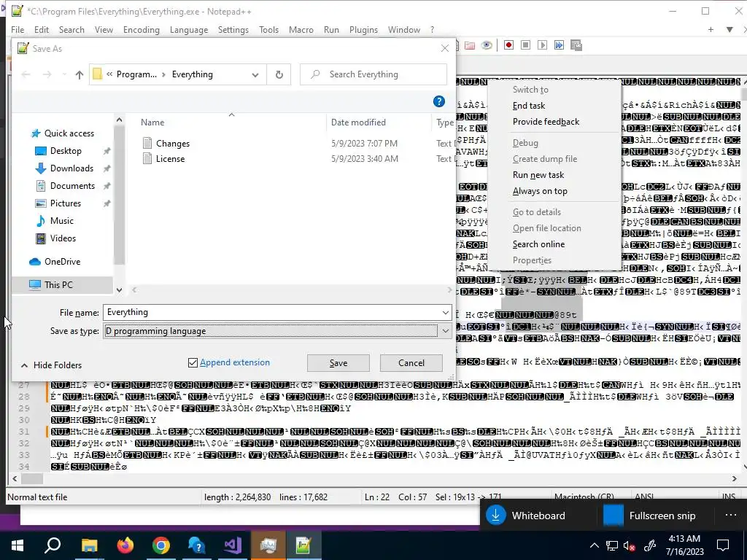
Task: Expand address bar previous locations dropdown
Action: pyautogui.click(x=255, y=75)
